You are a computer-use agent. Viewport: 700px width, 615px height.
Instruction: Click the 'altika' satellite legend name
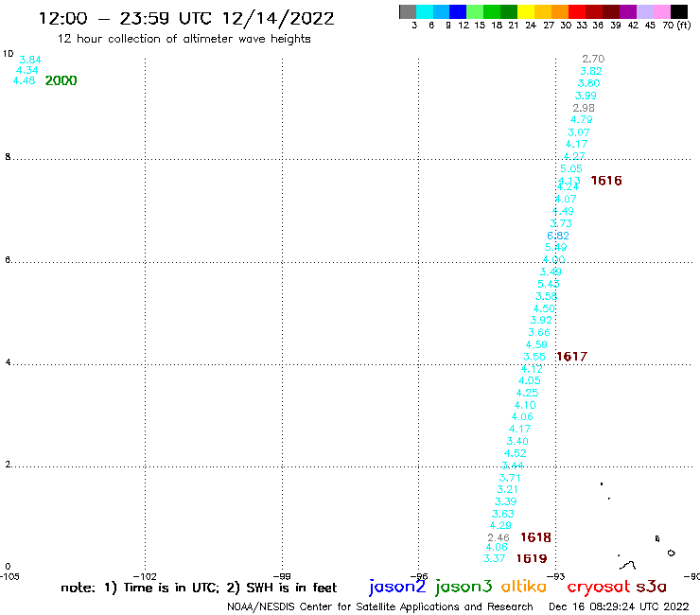(524, 587)
